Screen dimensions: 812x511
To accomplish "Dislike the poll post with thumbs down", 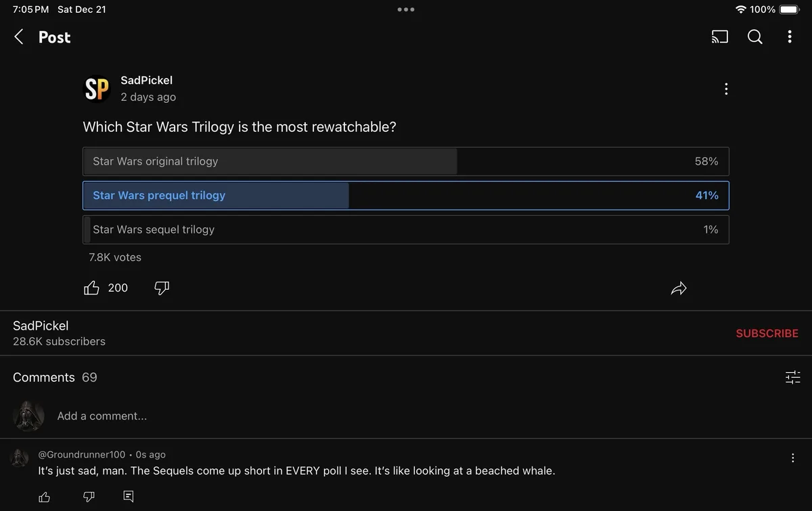I will pyautogui.click(x=162, y=288).
